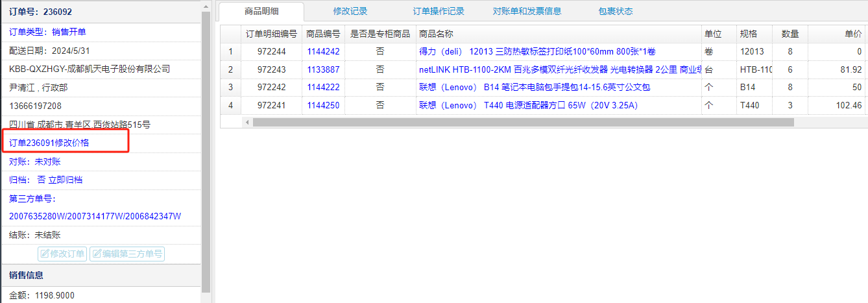Click the horizontal scrollbar left arrow
The height and width of the screenshot is (303, 868).
point(247,122)
